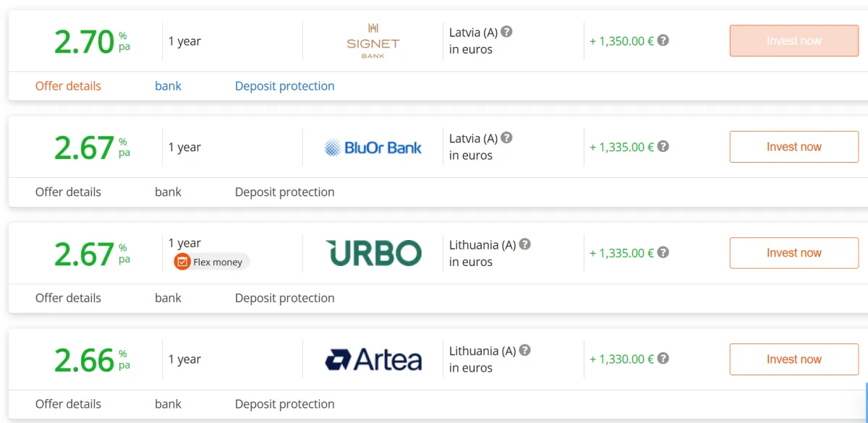
Task: Expand bank info for Artea offer
Action: tap(168, 404)
